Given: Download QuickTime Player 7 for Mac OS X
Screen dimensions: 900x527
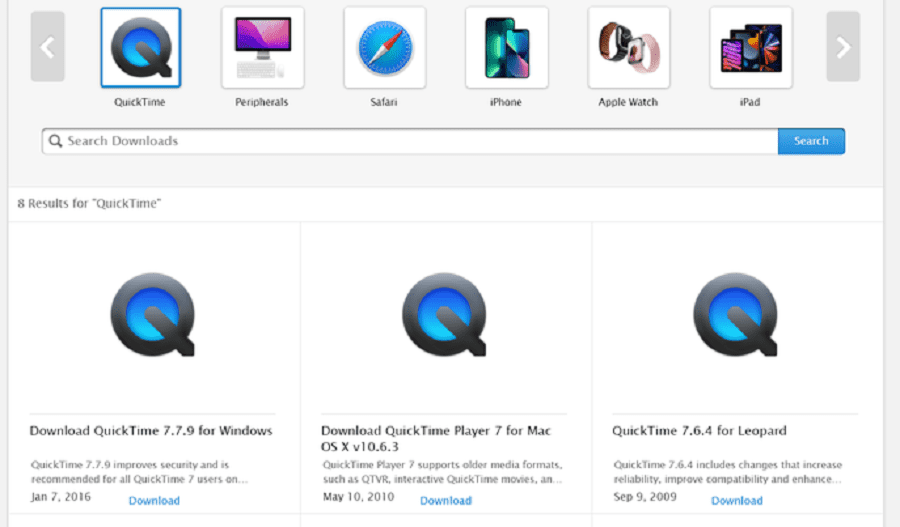Looking at the screenshot, I should click(445, 501).
